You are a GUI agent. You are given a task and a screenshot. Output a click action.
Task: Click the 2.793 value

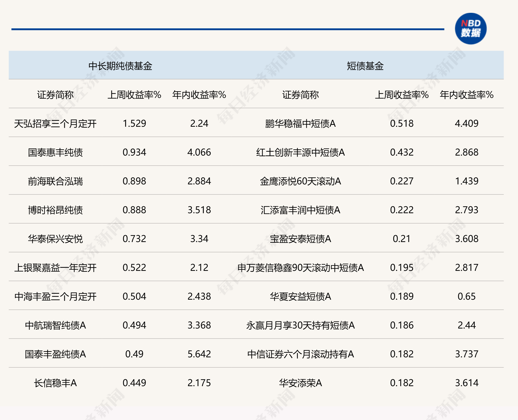pyautogui.click(x=467, y=210)
